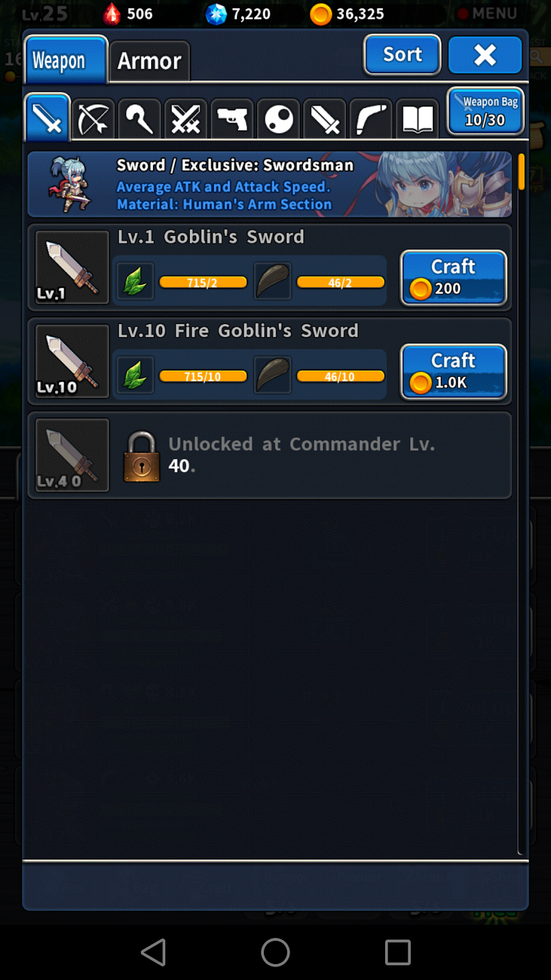Select the orb weapon category icon
The height and width of the screenshot is (980, 551).
tap(279, 119)
